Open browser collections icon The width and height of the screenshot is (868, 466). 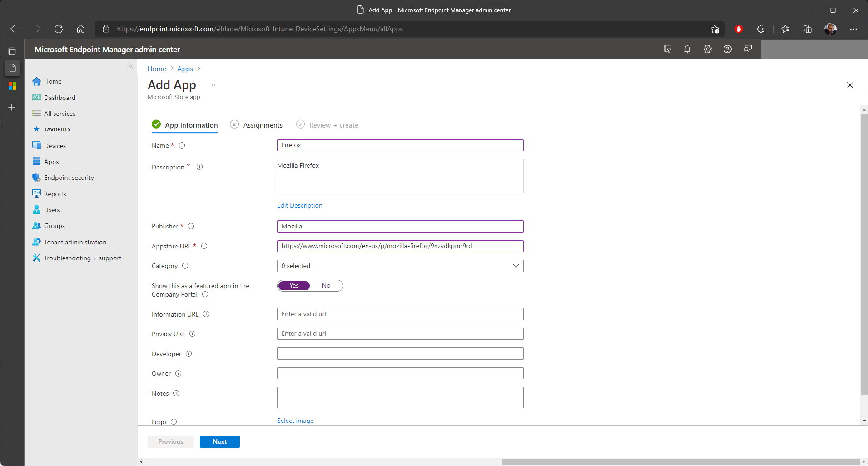coord(807,29)
